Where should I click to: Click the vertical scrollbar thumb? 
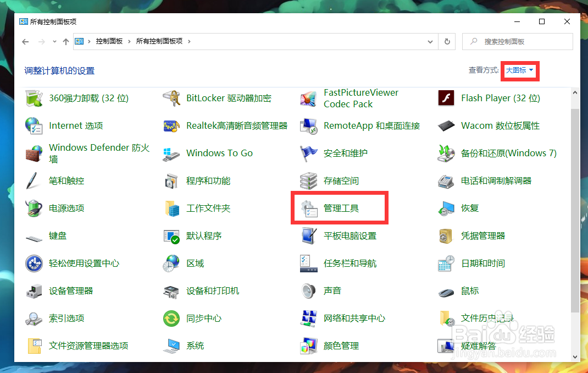(x=575, y=210)
